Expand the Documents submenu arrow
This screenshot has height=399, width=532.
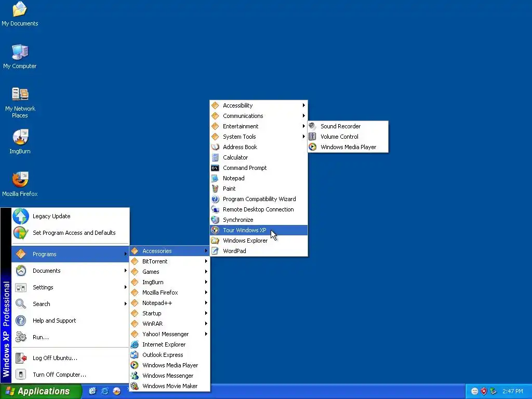[126, 270]
